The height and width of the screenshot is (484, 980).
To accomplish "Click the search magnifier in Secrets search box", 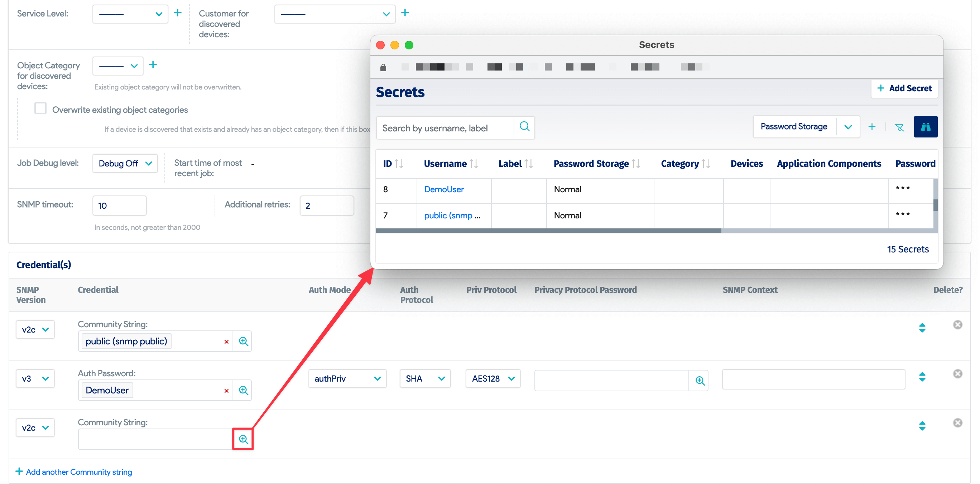I will pyautogui.click(x=524, y=127).
